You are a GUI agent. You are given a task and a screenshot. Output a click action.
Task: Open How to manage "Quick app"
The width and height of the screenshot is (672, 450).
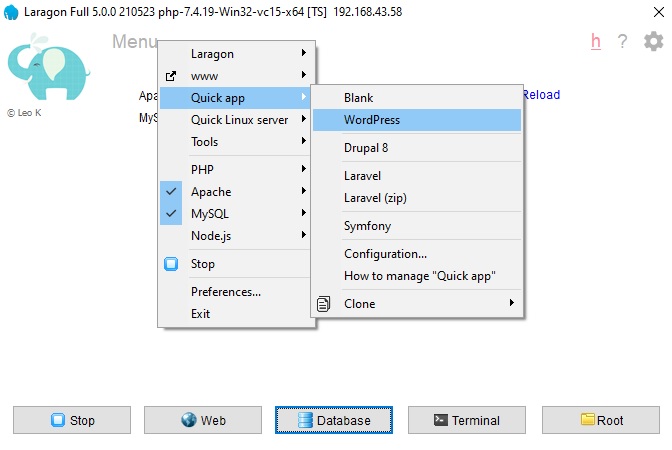point(417,276)
